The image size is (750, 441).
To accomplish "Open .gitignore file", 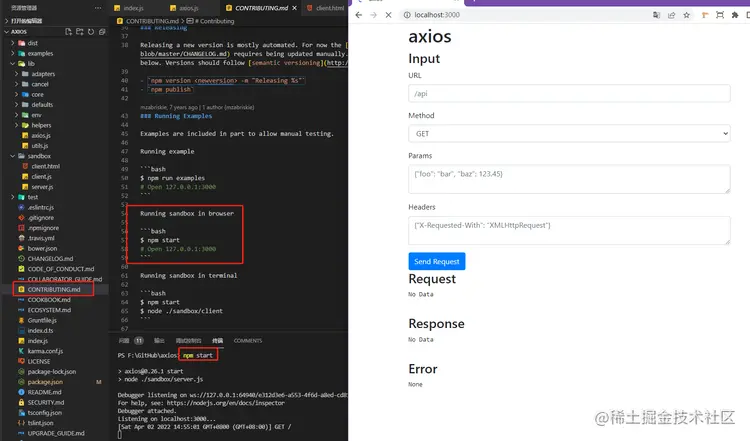I will [41, 218].
